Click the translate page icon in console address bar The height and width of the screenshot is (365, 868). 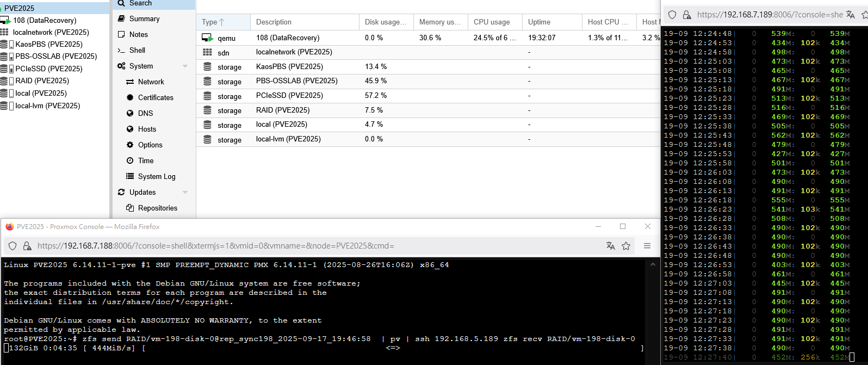coord(610,246)
